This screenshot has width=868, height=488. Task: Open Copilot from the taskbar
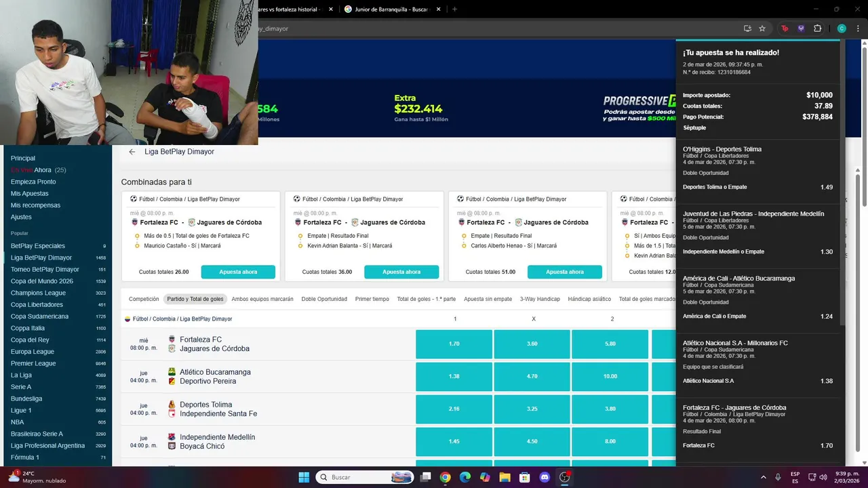(485, 477)
